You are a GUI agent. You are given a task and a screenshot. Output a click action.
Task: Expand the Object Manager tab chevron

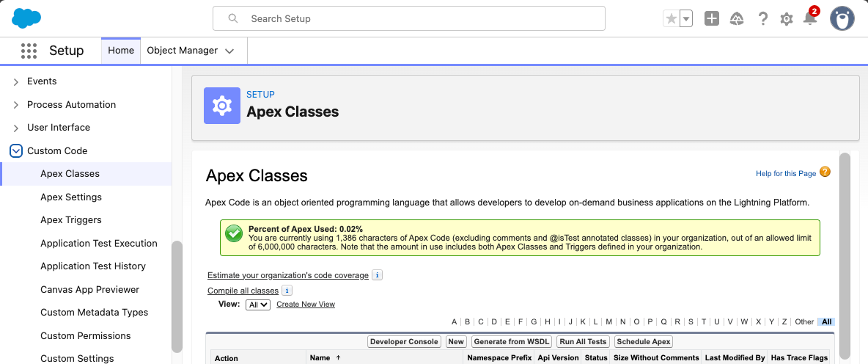point(229,51)
